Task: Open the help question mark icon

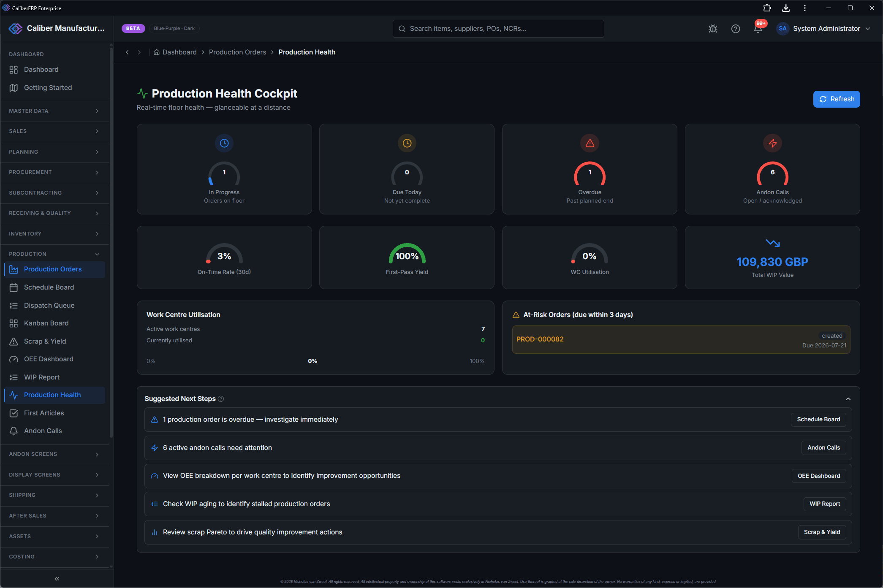Action: [x=736, y=29]
